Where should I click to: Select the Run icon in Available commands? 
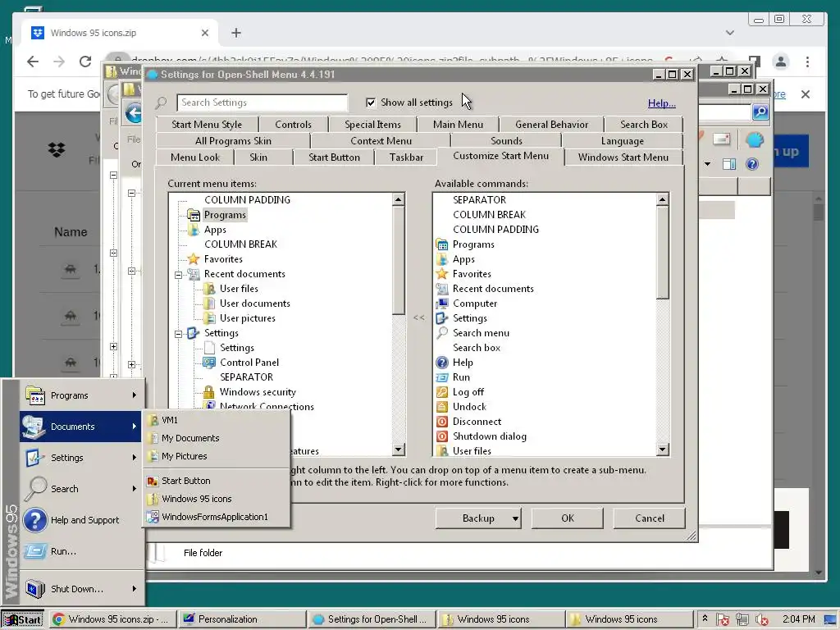point(442,377)
